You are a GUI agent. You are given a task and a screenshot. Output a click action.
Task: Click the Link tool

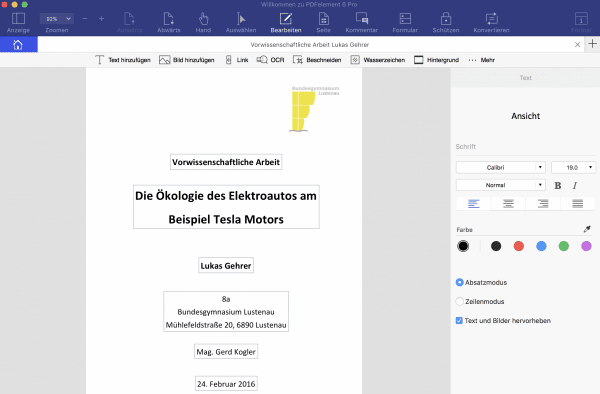(x=237, y=60)
